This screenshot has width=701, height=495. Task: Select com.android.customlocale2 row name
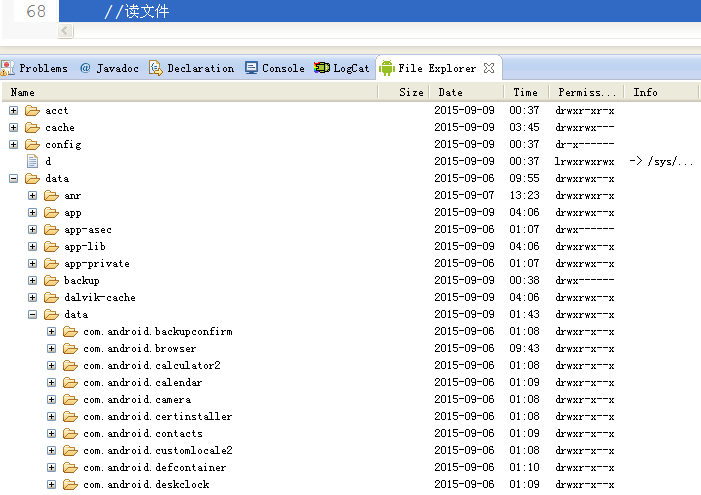(158, 451)
